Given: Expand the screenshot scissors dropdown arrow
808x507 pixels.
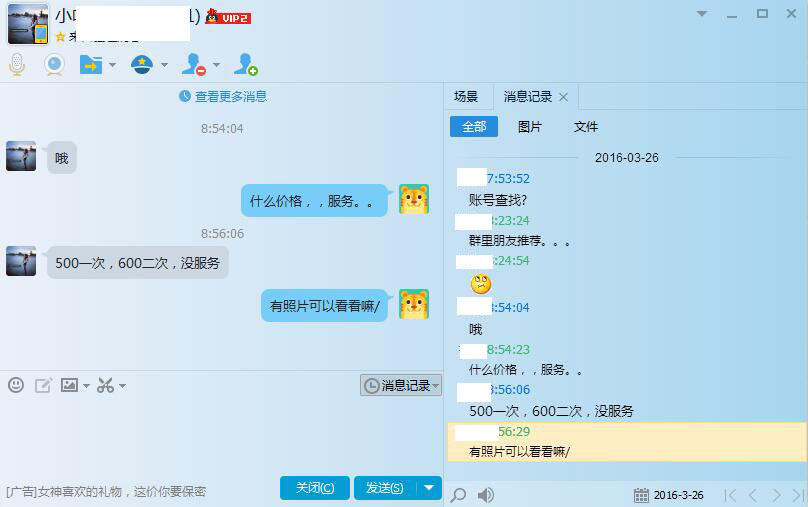Looking at the screenshot, I should click(x=122, y=385).
